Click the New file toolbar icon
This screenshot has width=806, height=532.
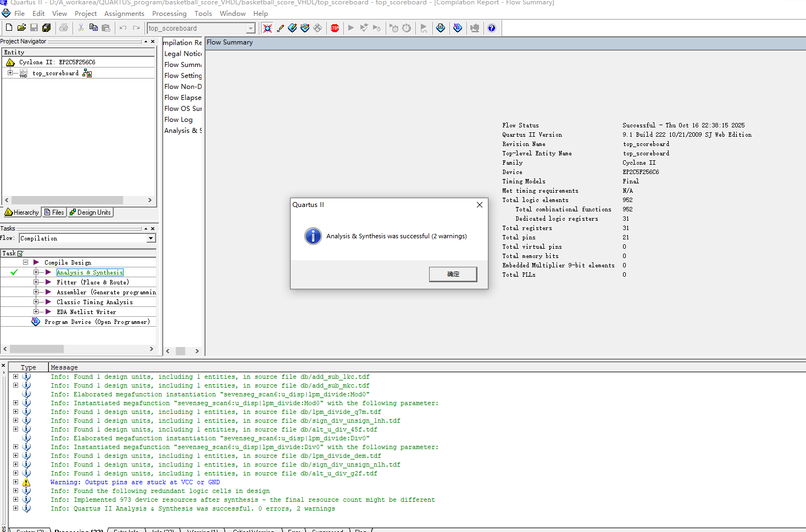click(9, 28)
